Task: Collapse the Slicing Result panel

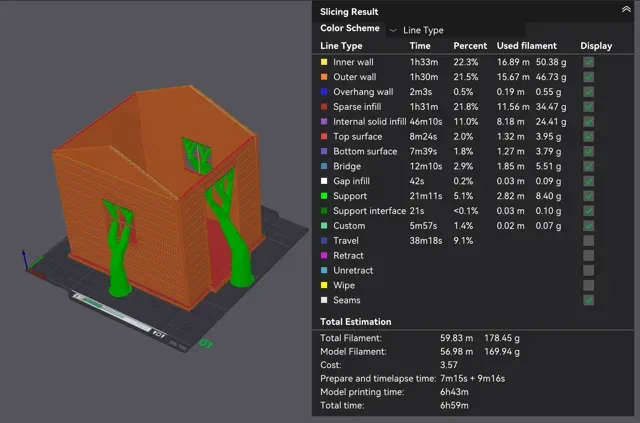Action: pyautogui.click(x=626, y=9)
